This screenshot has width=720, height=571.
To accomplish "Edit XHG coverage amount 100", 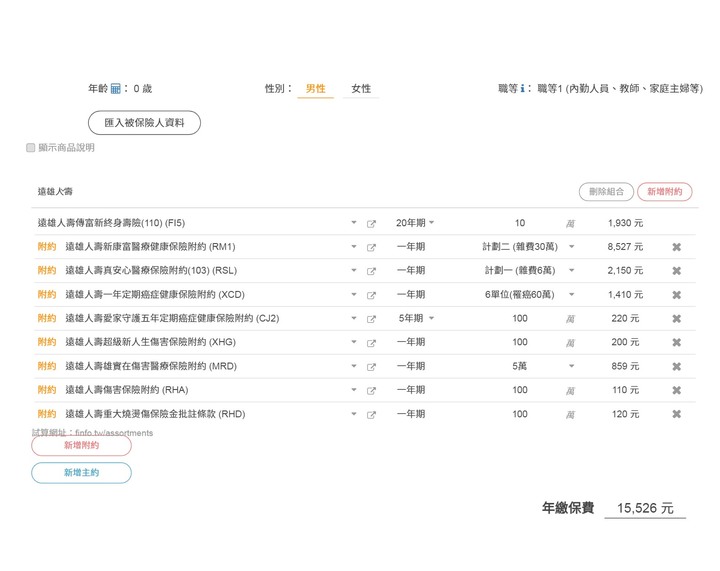I will click(x=520, y=342).
